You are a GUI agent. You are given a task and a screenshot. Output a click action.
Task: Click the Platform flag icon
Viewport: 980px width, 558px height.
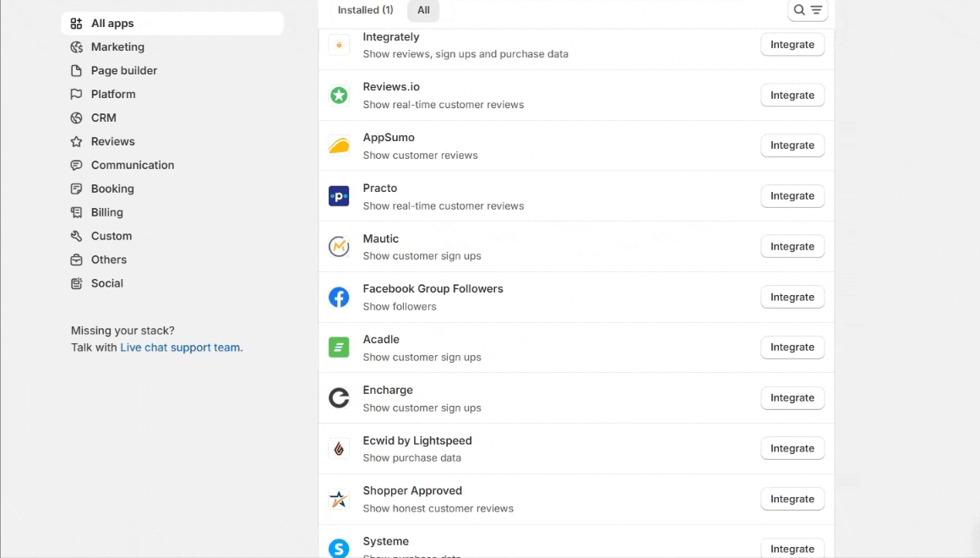coord(76,95)
